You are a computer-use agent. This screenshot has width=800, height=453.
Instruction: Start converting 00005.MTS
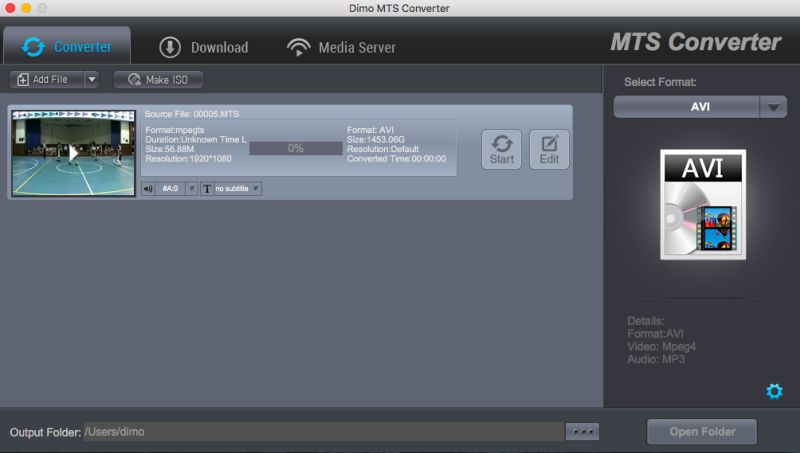point(502,149)
